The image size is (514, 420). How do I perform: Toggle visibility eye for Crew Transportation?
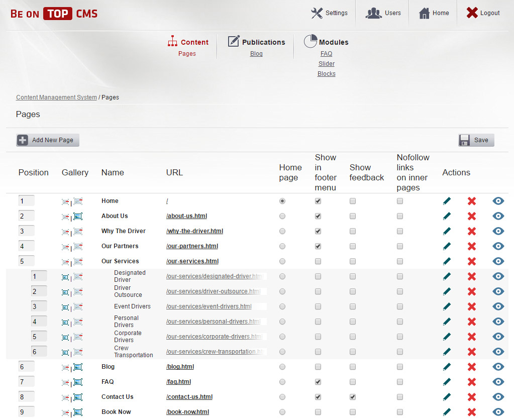click(498, 352)
